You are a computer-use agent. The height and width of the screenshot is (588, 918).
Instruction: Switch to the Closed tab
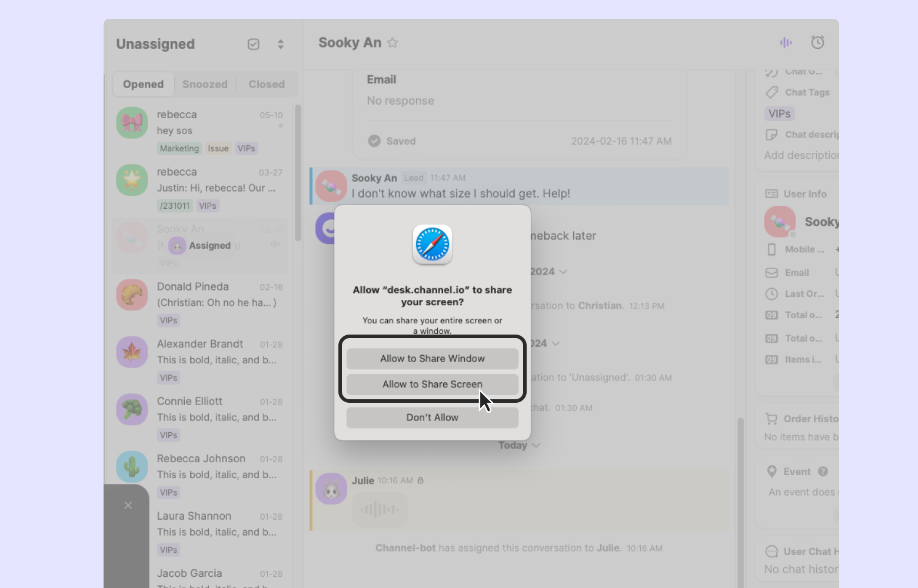click(x=267, y=84)
